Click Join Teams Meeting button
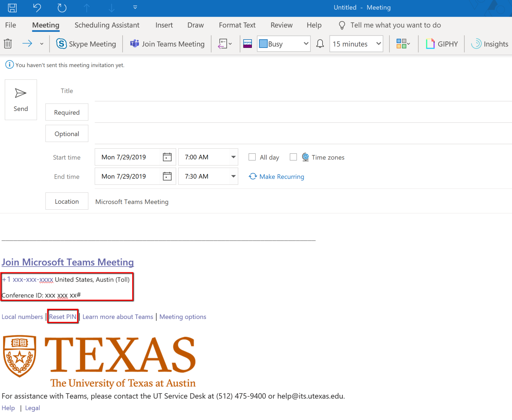Viewport: 512px width, 420px height. [167, 44]
